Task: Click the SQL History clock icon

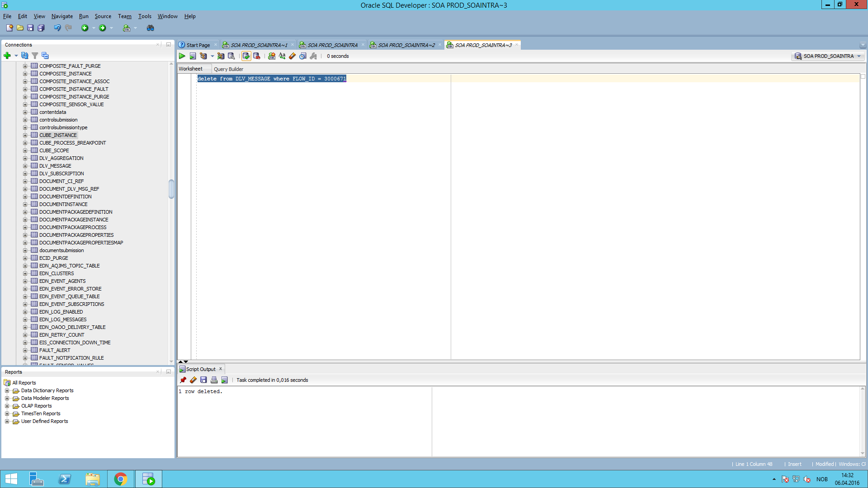Action: [303, 56]
